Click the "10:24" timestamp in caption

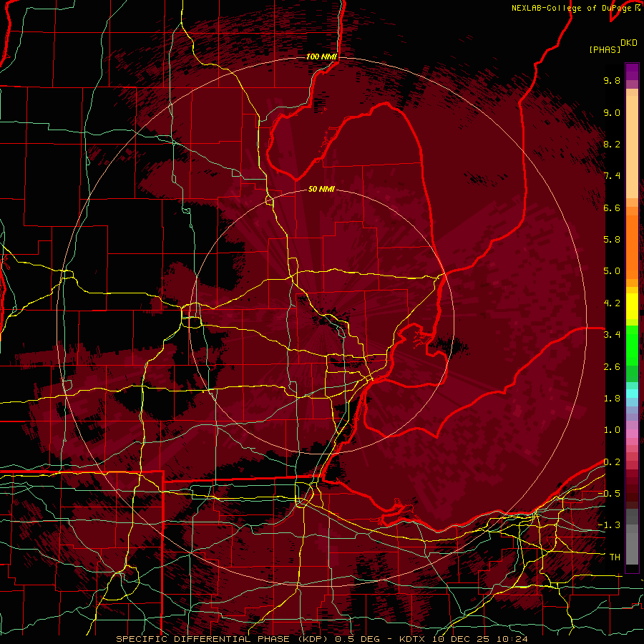pos(512,639)
